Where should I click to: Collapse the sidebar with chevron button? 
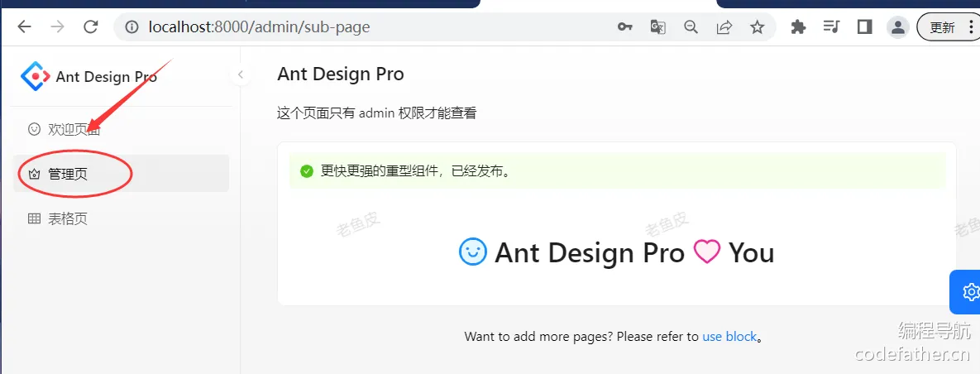(x=240, y=75)
